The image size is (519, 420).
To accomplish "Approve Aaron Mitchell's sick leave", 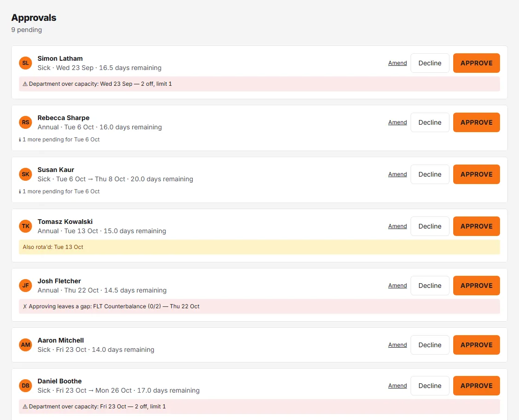I will (476, 345).
